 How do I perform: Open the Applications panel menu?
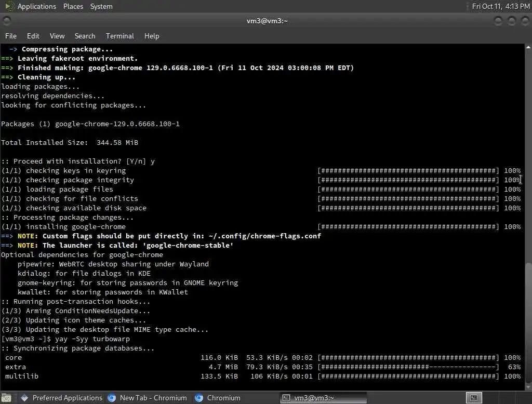[37, 6]
